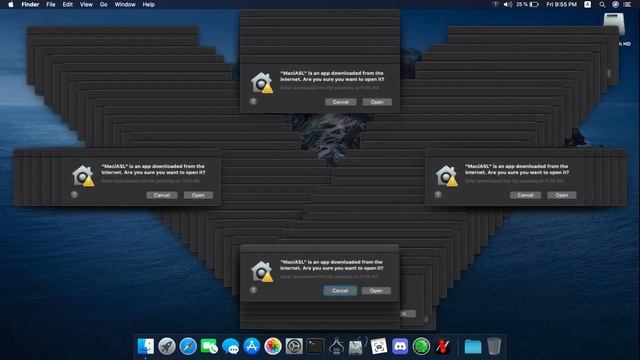Click highlighted Cancel in bottom MaciASL dialog
This screenshot has height=360, width=640.
(x=340, y=291)
